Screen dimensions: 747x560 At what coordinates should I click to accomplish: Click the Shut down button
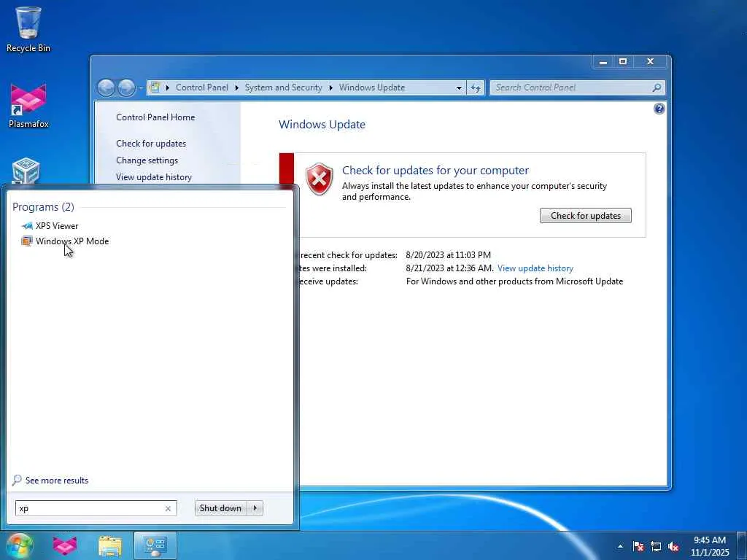click(220, 508)
